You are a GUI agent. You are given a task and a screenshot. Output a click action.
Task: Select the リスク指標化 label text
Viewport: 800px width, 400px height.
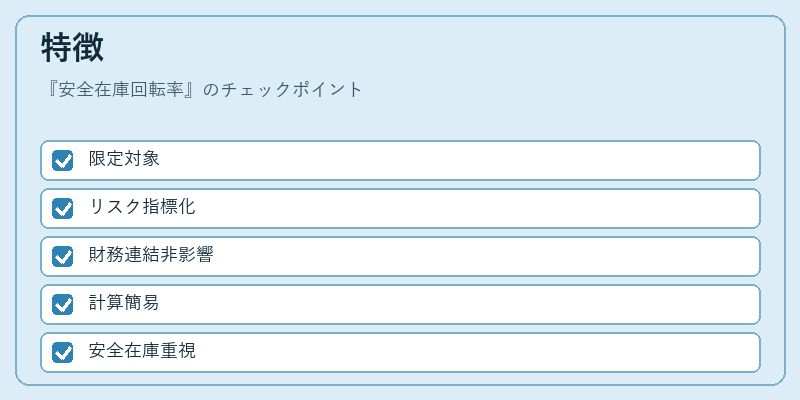[x=142, y=207]
